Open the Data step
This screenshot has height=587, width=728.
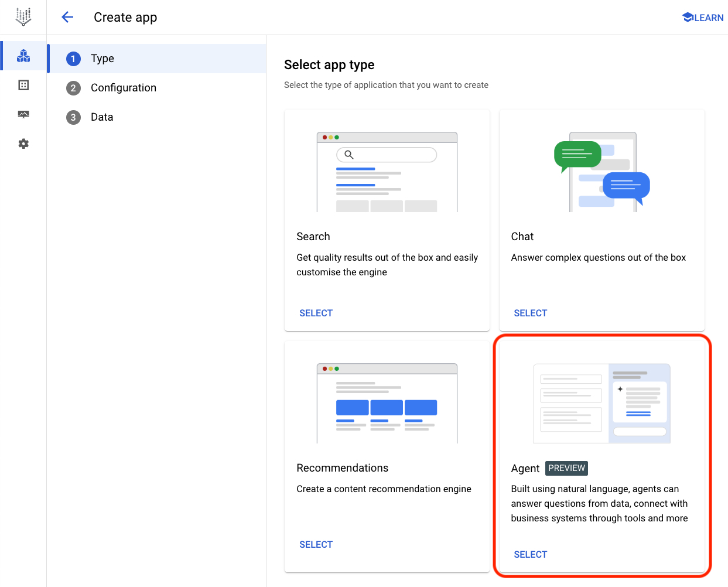point(102,117)
